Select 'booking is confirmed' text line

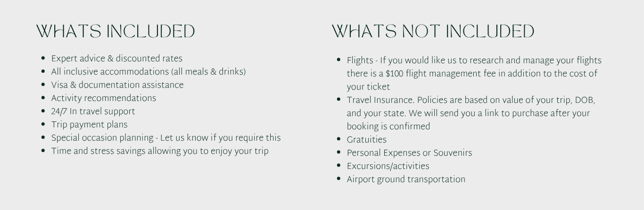pyautogui.click(x=388, y=126)
